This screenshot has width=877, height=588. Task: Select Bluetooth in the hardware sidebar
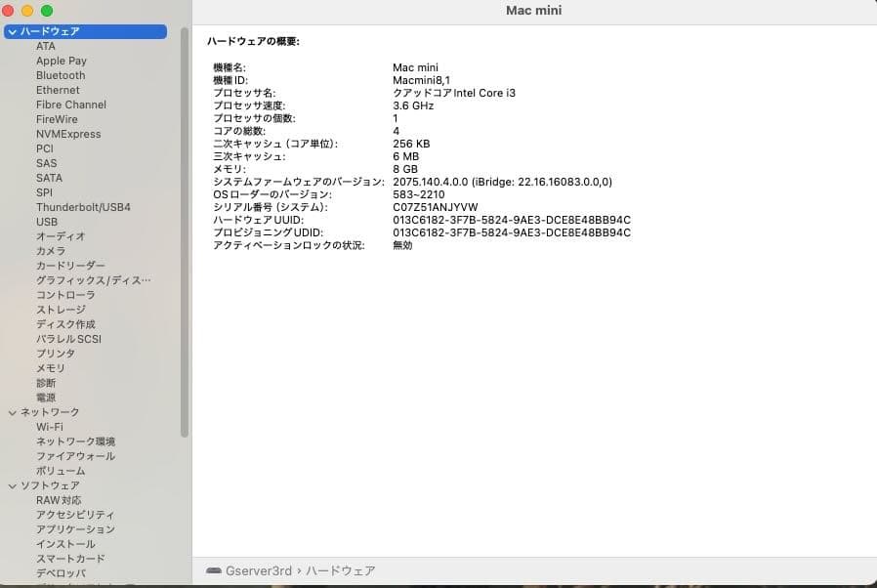(x=61, y=75)
